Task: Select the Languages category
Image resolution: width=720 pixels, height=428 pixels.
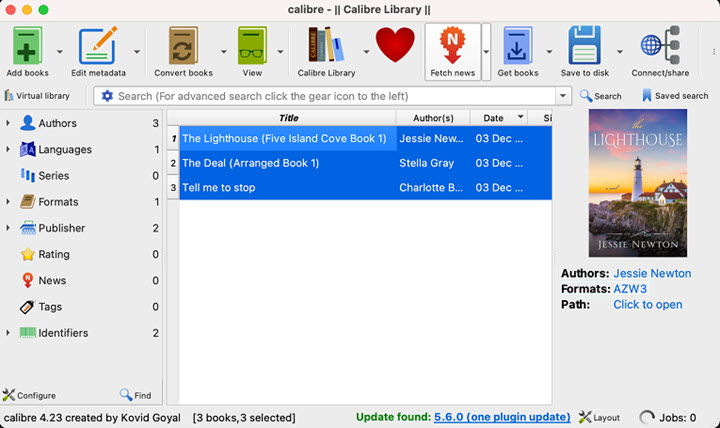Action: click(65, 149)
